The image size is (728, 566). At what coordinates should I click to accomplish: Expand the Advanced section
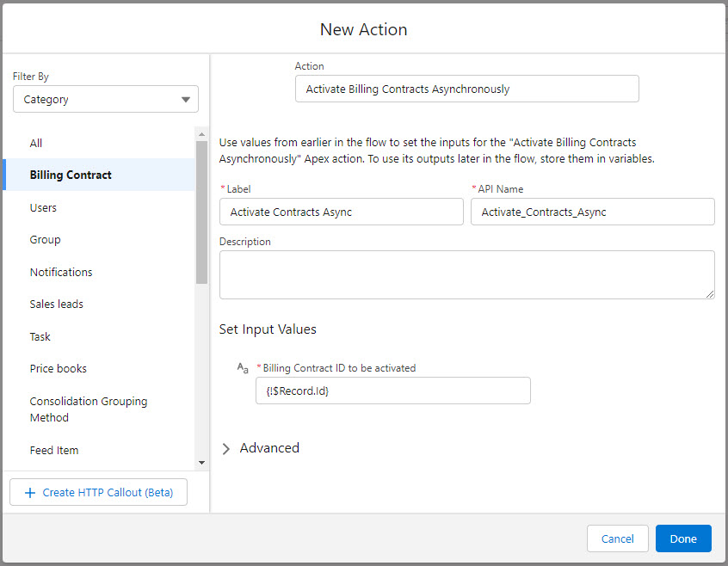[x=226, y=448]
